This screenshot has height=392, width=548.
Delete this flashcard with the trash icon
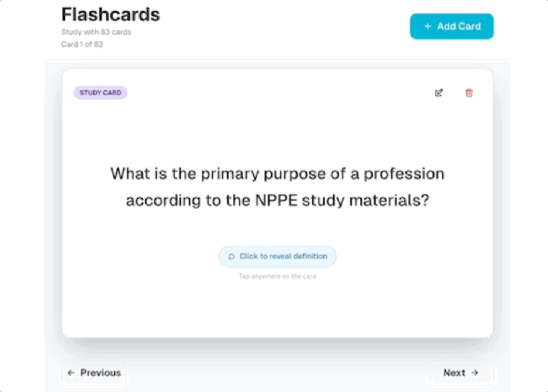[x=469, y=93]
